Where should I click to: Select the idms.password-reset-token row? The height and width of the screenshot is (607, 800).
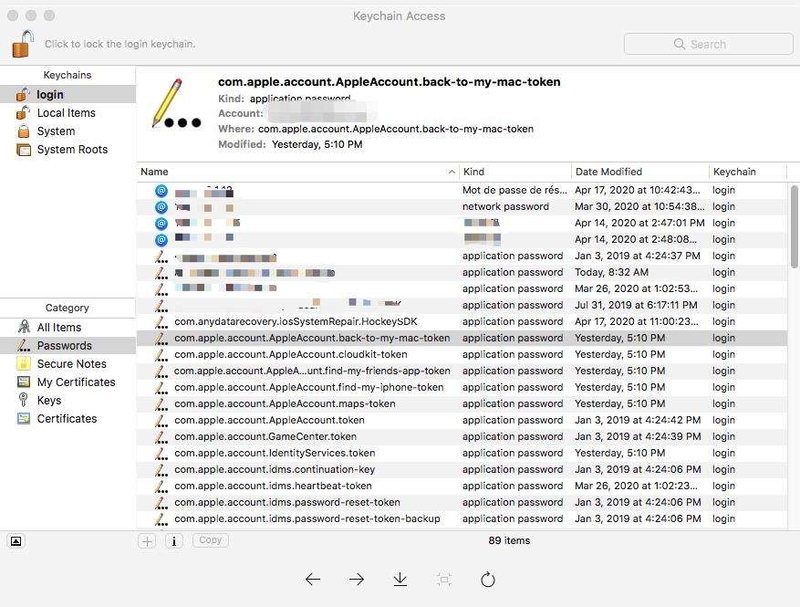click(x=462, y=502)
